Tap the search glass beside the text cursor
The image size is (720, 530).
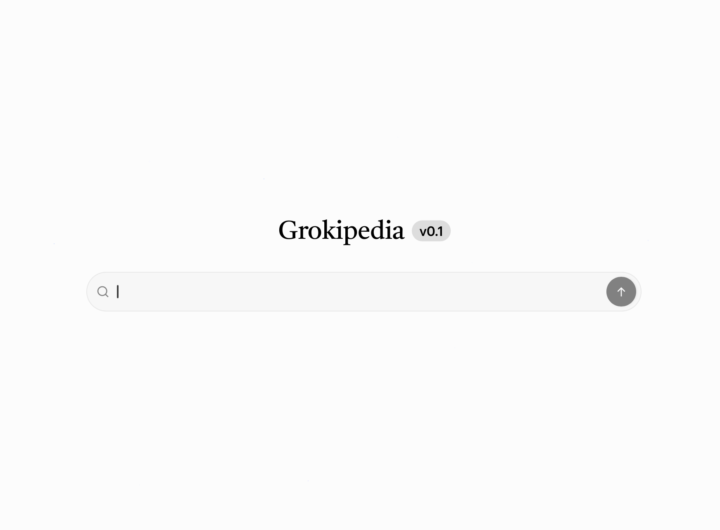pyautogui.click(x=103, y=292)
